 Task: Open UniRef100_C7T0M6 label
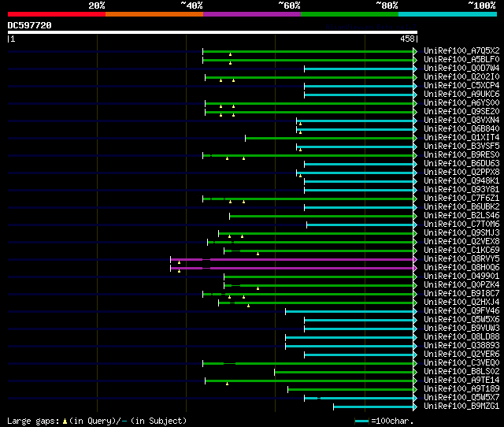(461, 225)
